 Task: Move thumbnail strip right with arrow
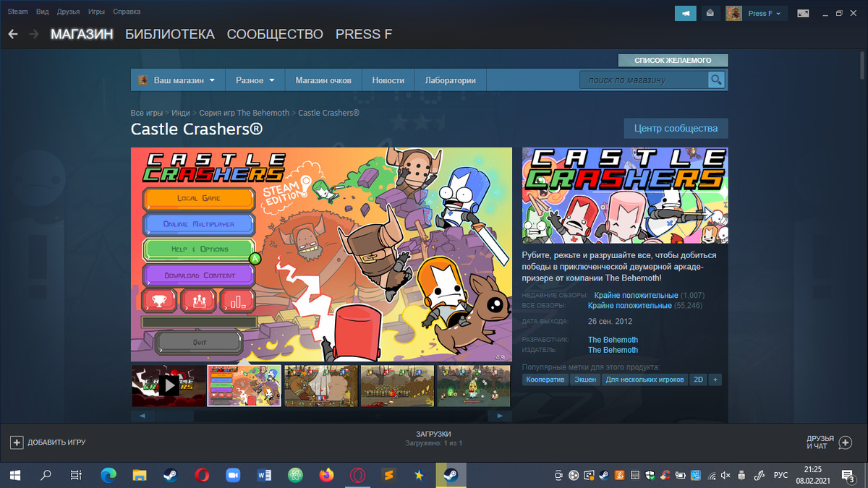tap(501, 416)
